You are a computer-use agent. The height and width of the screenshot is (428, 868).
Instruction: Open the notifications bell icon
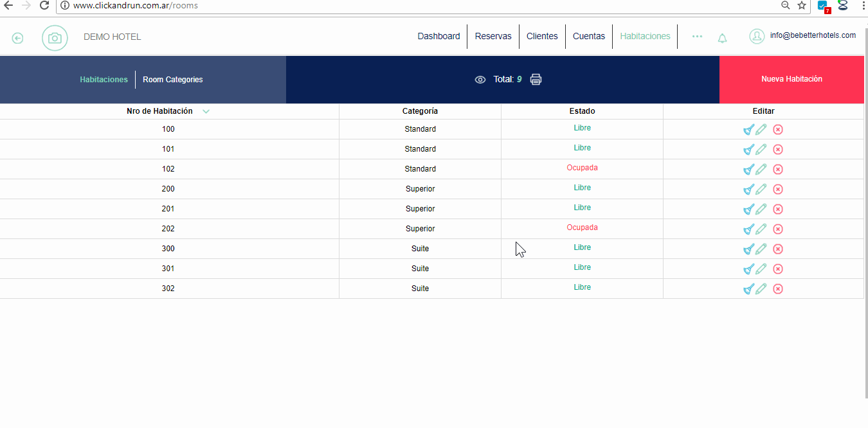723,38
